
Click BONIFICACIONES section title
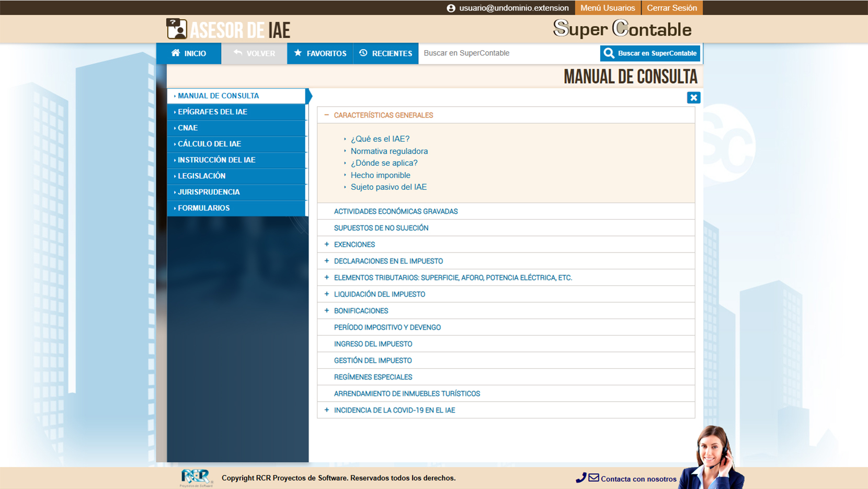click(361, 311)
